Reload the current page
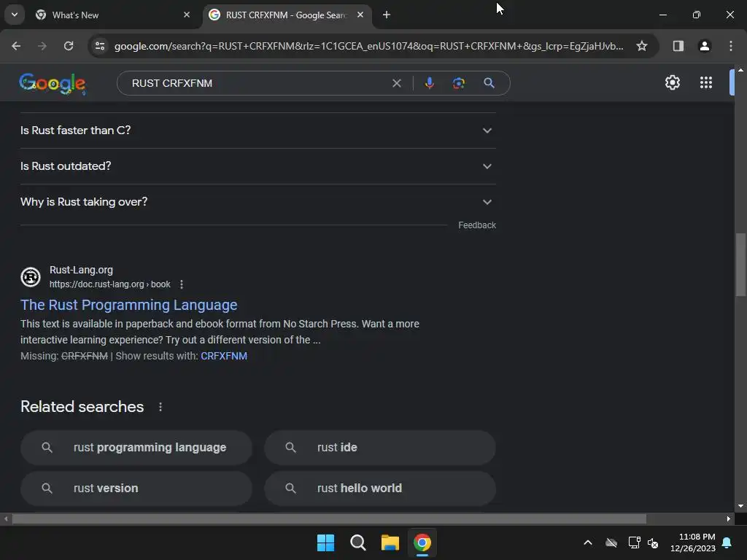This screenshot has height=560, width=747. click(69, 46)
